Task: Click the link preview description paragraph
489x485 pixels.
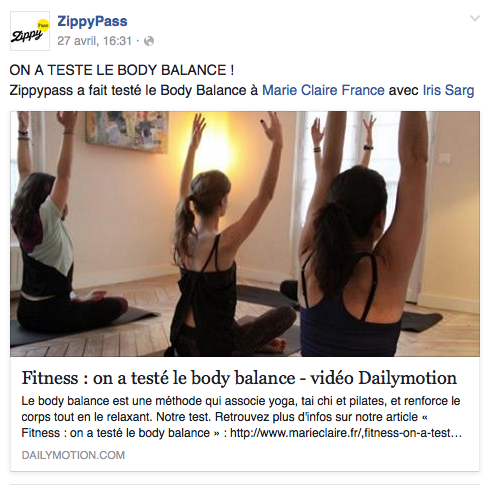Action: tap(242, 417)
